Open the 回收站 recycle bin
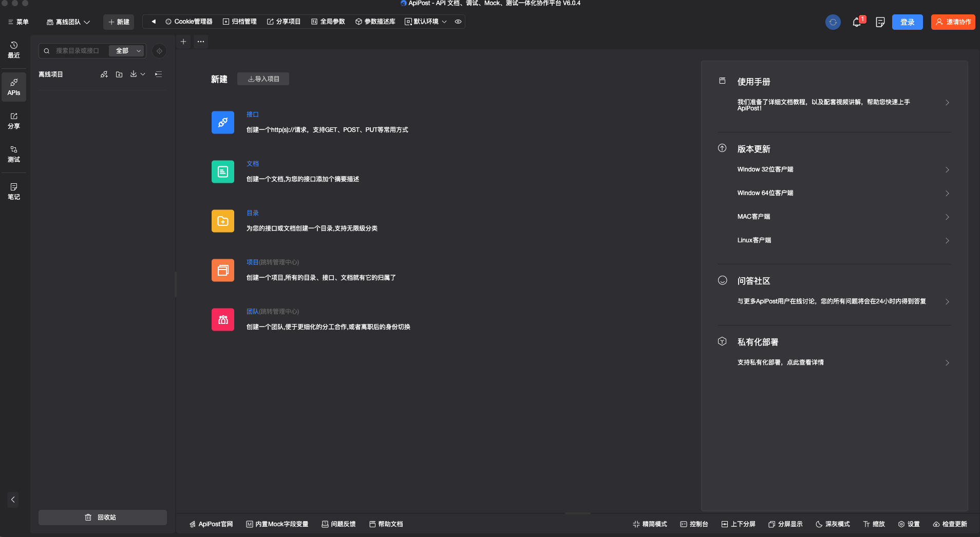980x537 pixels. tap(103, 517)
